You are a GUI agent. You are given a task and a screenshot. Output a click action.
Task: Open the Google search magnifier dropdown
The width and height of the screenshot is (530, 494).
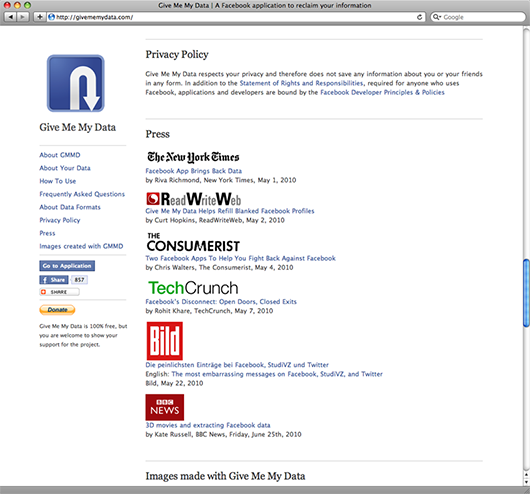(437, 17)
